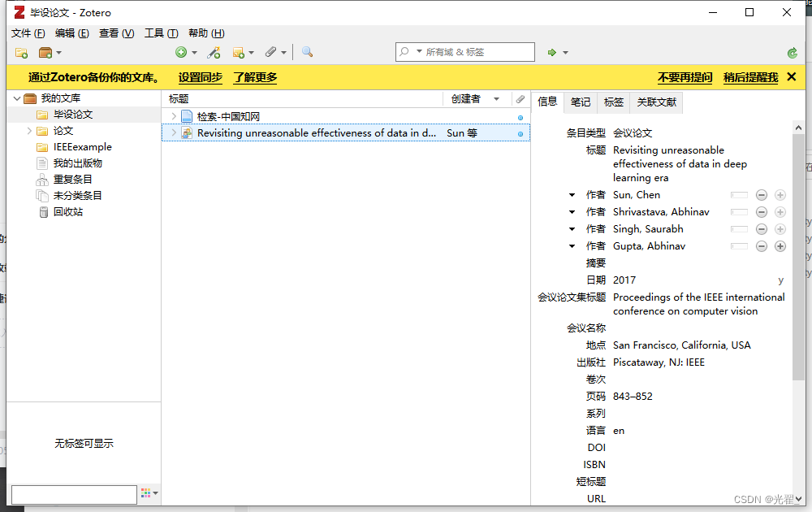Click the green Sync refresh icon
This screenshot has height=512, width=812.
(792, 53)
